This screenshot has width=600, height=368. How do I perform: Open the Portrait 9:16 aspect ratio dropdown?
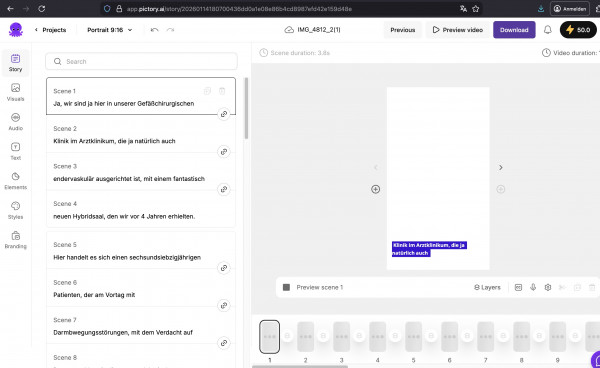109,30
